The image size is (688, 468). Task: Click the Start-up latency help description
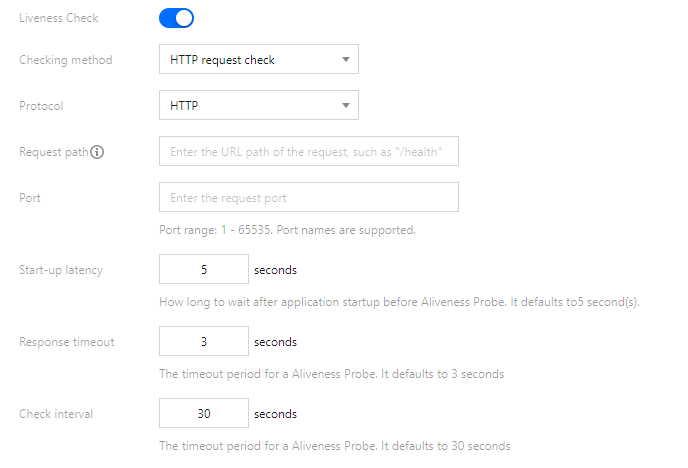click(399, 302)
